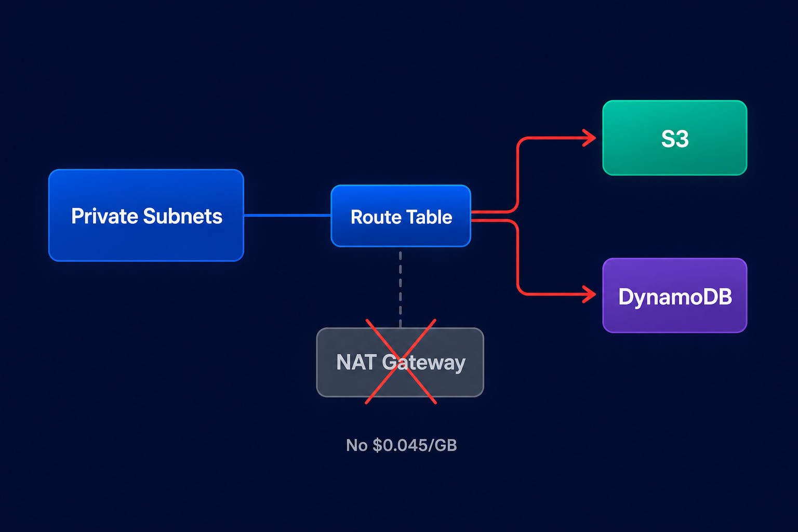Select the Private Subnets box
The width and height of the screenshot is (798, 532).
coord(146,215)
